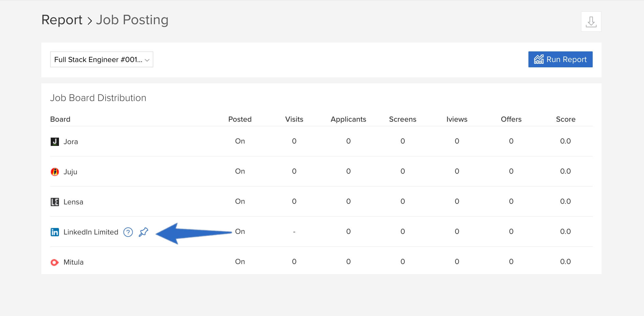
Task: Click the Mitula board logo icon
Action: (x=55, y=262)
